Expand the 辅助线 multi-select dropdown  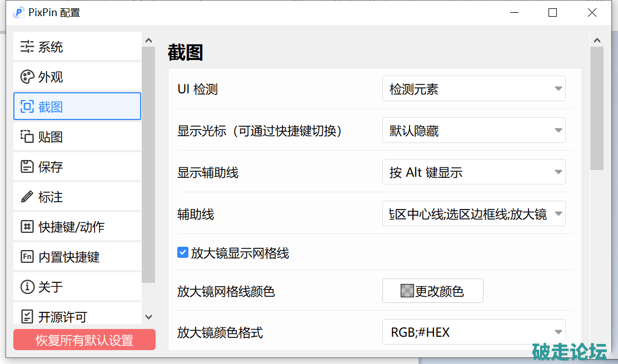pos(474,214)
